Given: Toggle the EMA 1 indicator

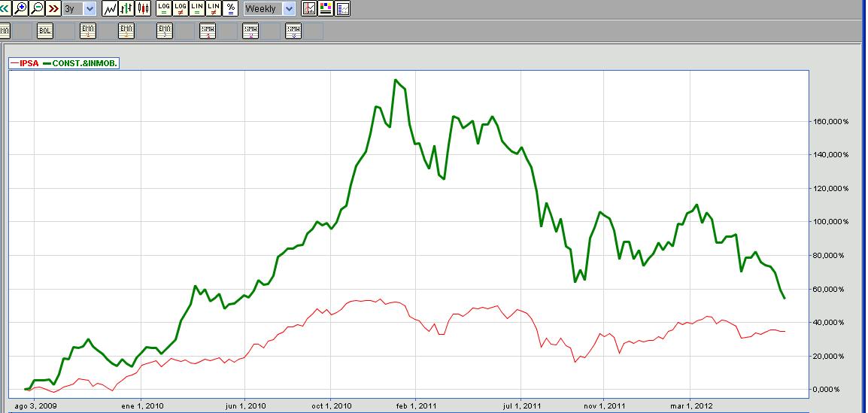Looking at the screenshot, I should coord(88,31).
